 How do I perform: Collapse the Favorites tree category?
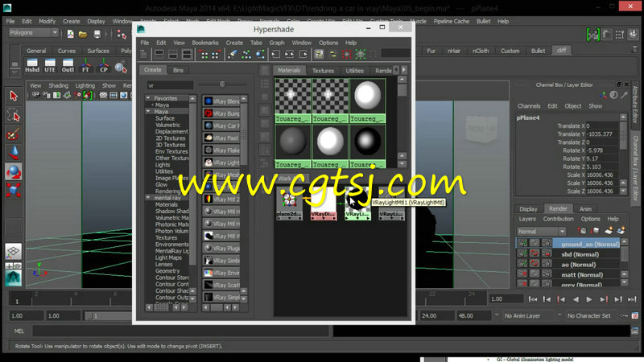pyautogui.click(x=148, y=98)
